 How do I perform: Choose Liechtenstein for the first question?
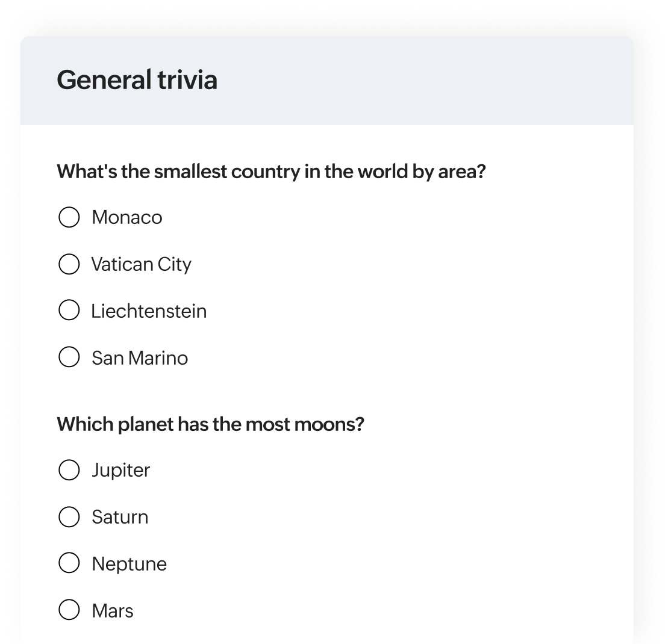(x=69, y=311)
